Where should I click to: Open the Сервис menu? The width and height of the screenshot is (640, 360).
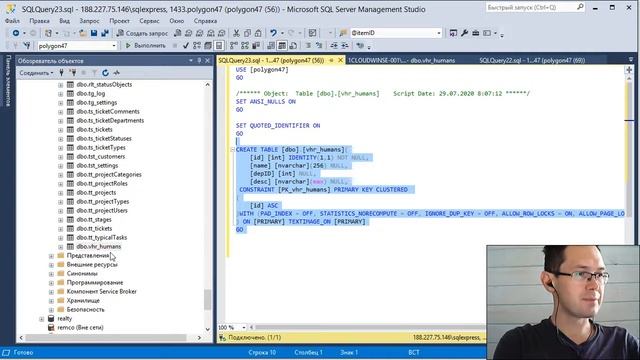149,20
